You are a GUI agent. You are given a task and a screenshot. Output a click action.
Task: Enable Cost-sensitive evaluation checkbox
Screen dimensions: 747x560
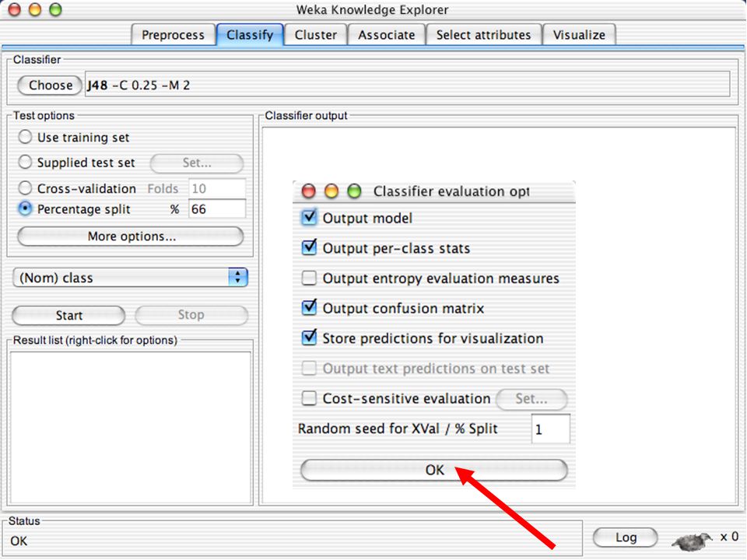(309, 398)
